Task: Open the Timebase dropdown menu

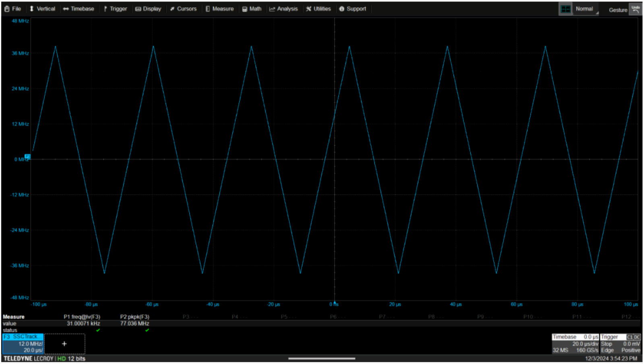Action: coord(79,9)
